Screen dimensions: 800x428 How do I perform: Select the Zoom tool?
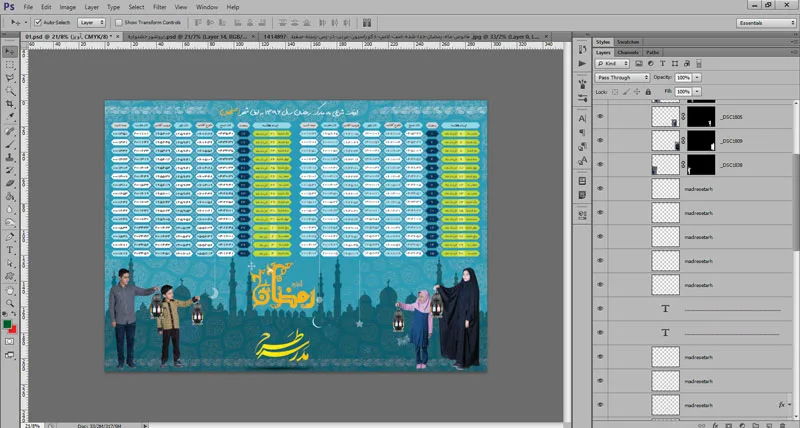(x=10, y=304)
